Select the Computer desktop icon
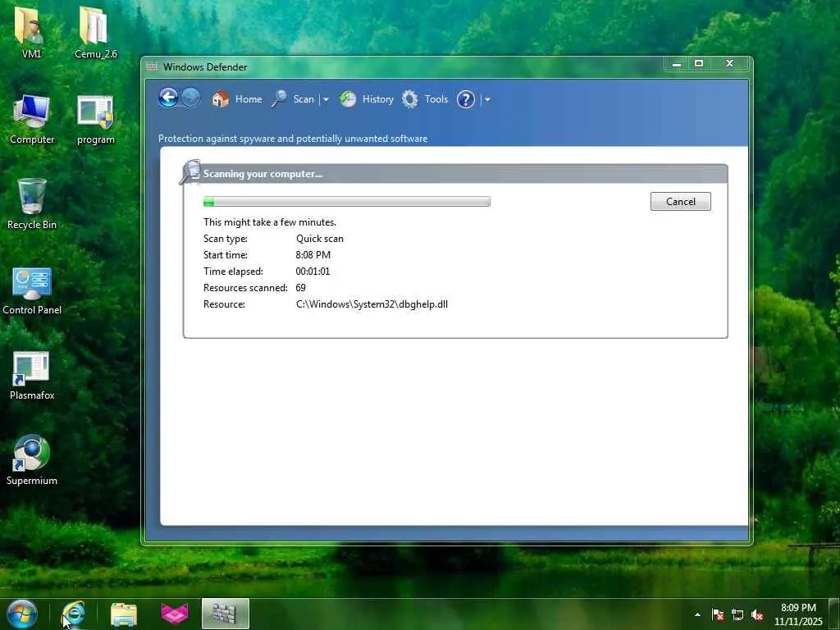 point(32,119)
